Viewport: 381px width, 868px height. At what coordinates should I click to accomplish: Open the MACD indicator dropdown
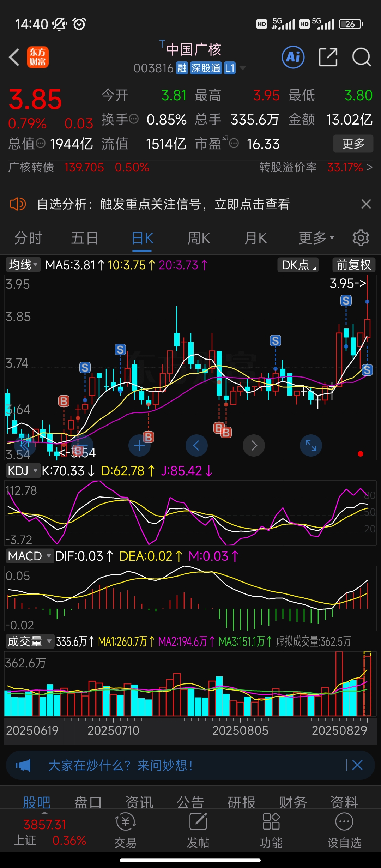(30, 556)
